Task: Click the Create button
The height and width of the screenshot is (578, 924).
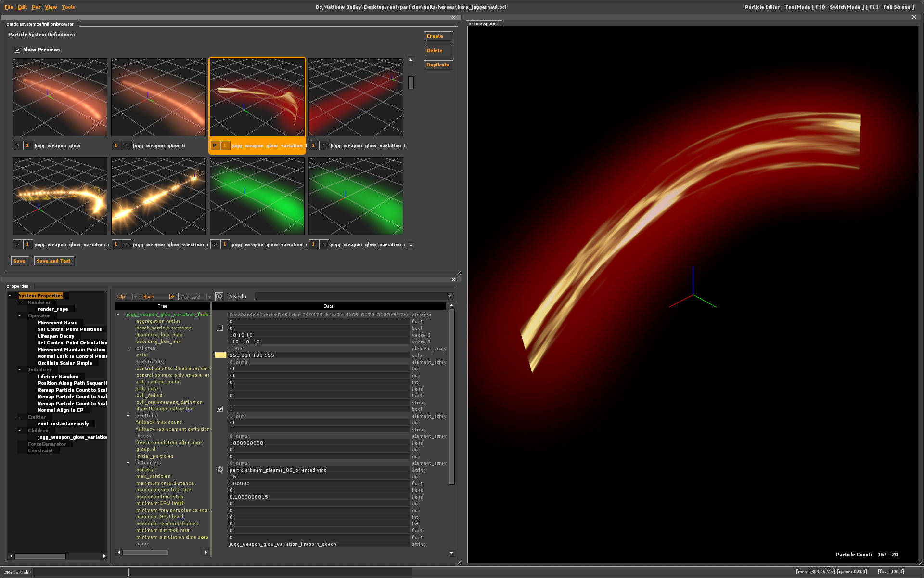Action: coord(438,36)
